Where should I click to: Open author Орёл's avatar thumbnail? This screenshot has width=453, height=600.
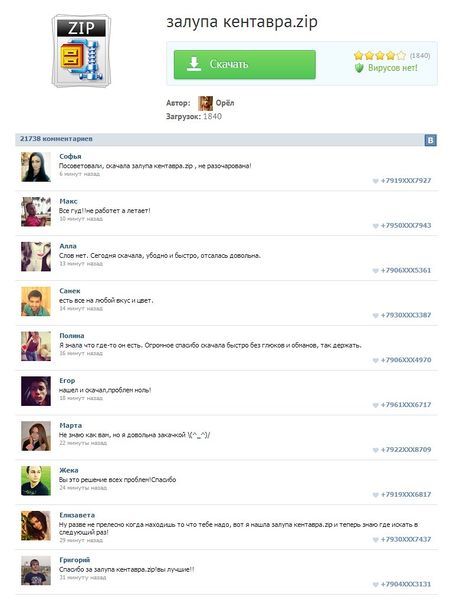point(205,103)
